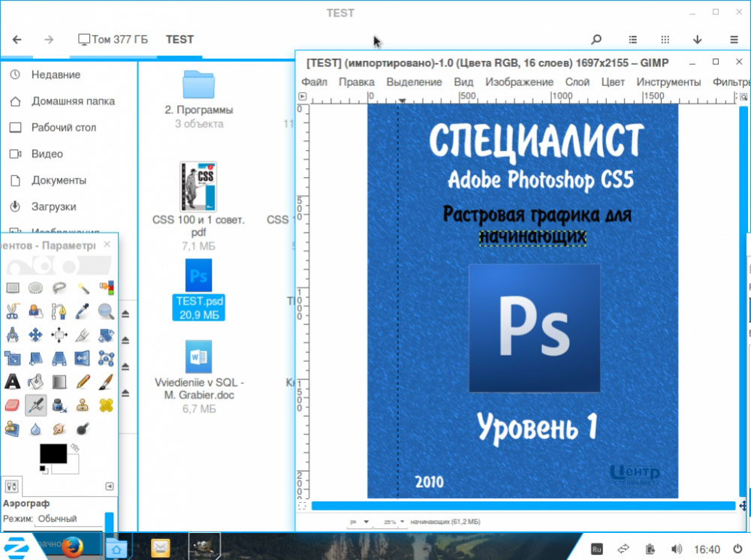Click the image menu button at ruler corner
Viewport: 751px width, 560px height.
pyautogui.click(x=302, y=96)
